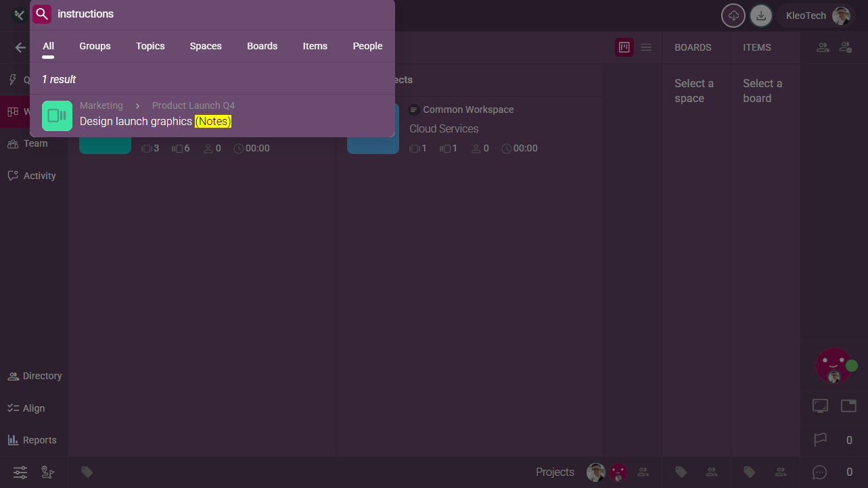Open the chat bubble icon at bottom right
868x488 pixels.
(x=819, y=472)
